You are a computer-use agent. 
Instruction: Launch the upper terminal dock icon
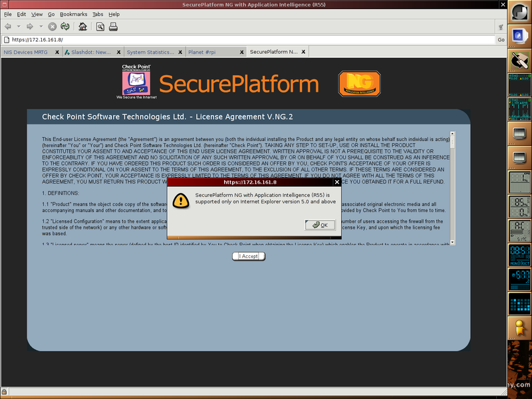tap(519, 134)
